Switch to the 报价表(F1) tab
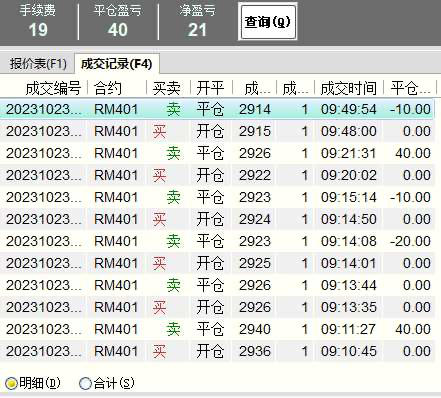The width and height of the screenshot is (441, 398). click(38, 63)
